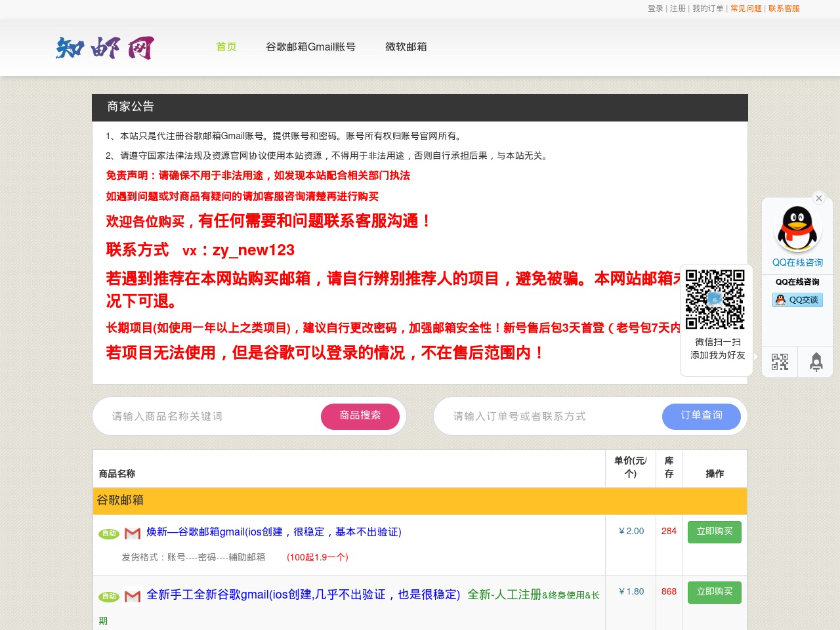Click the 知邮网 site logo

[105, 47]
